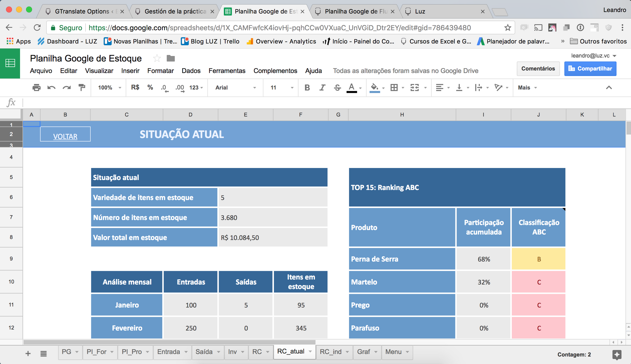
Task: Open the zoom 100% dropdown
Action: 109,88
